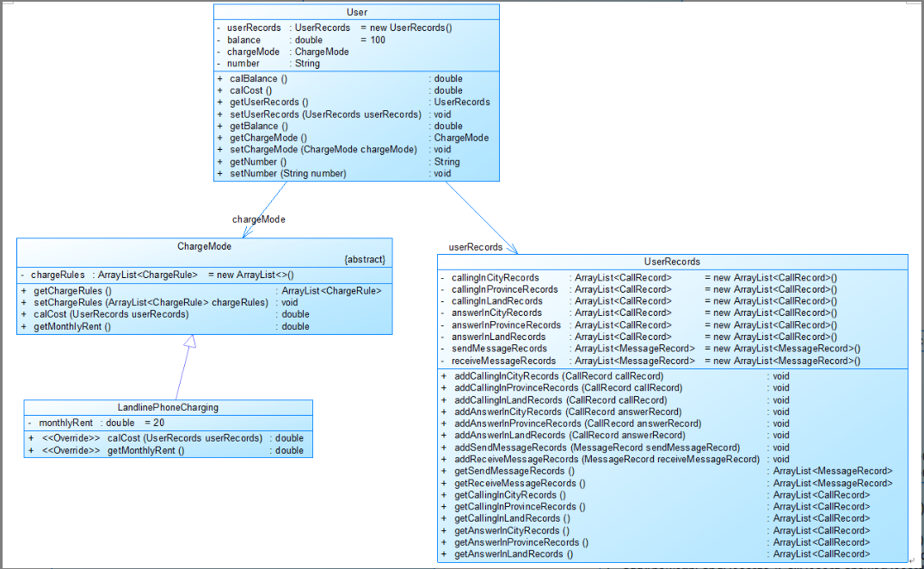Select getAnswerInLandRecords () method
The image size is (924, 569).
[656, 554]
